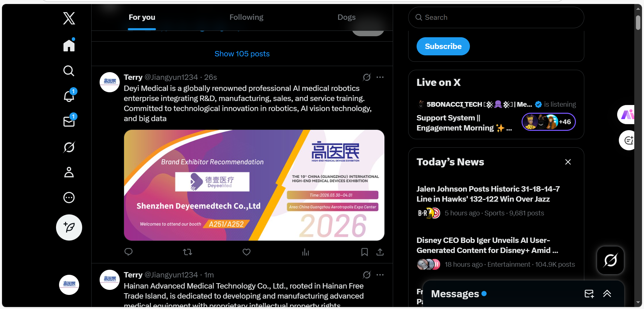Open Grok icon in left sidebar
The image size is (644, 309).
pos(69,147)
